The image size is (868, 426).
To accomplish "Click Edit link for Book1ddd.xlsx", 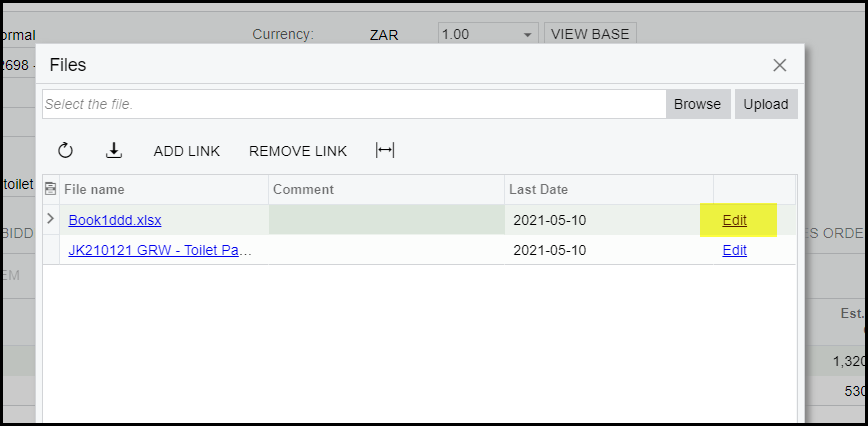I will point(734,220).
